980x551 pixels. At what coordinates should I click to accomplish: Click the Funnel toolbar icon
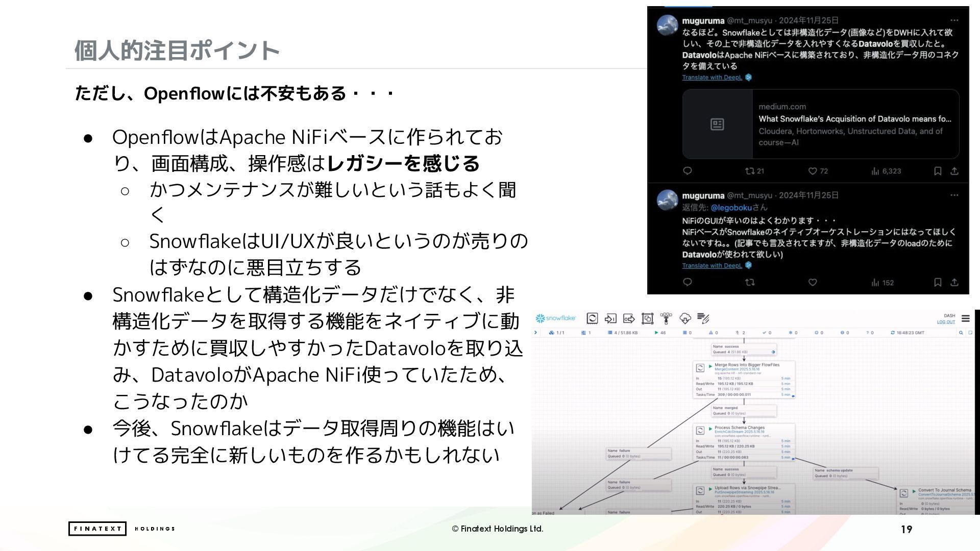click(666, 318)
